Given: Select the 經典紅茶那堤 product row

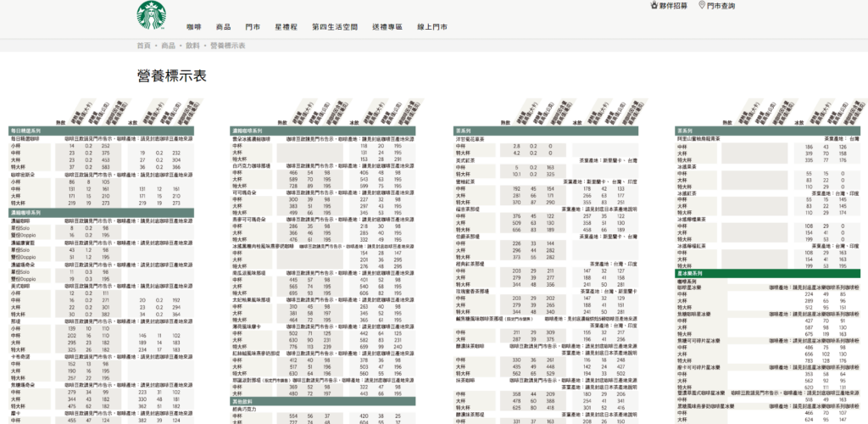Looking at the screenshot, I should (546, 264).
